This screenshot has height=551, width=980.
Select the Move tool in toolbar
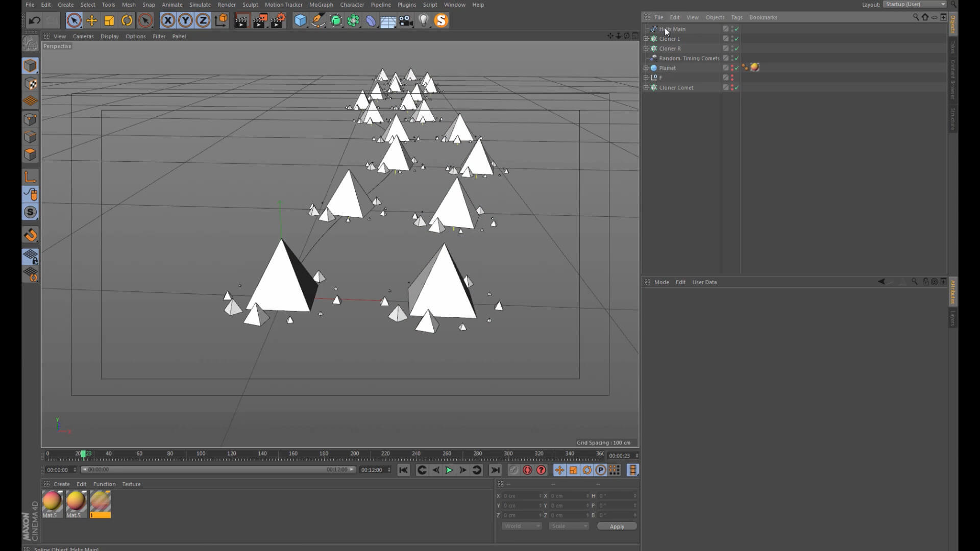(92, 20)
